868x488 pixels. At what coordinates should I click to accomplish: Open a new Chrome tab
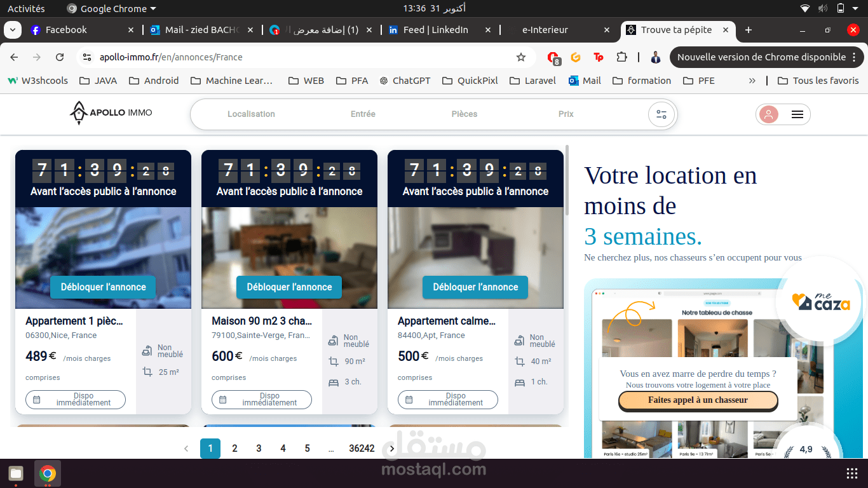pyautogui.click(x=749, y=30)
